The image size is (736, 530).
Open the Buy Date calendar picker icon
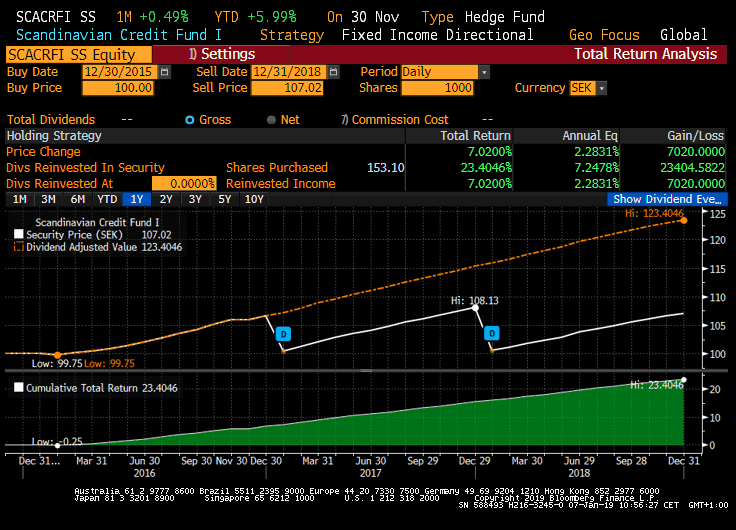(165, 72)
